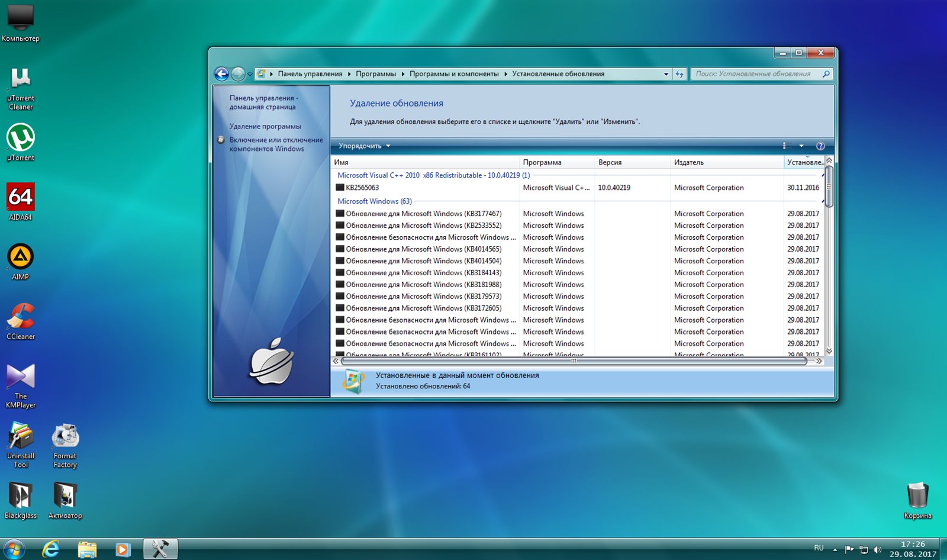Screen dimensions: 947x560
Task: Open Internet Explorer from the taskbar
Action: point(51,549)
